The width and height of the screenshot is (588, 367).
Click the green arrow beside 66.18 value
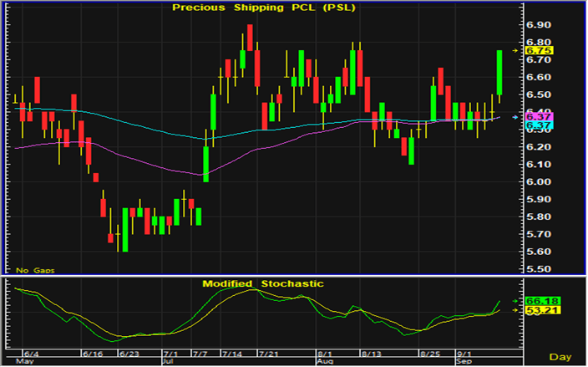coord(514,300)
